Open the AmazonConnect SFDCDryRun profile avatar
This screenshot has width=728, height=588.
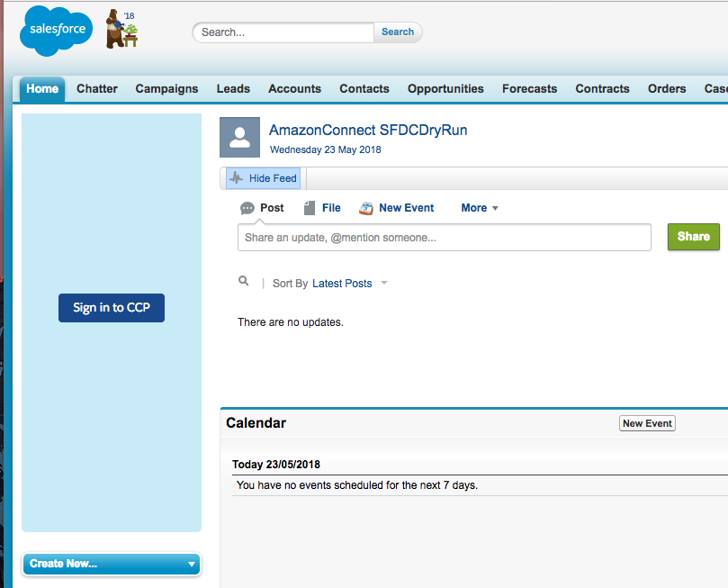point(239,138)
